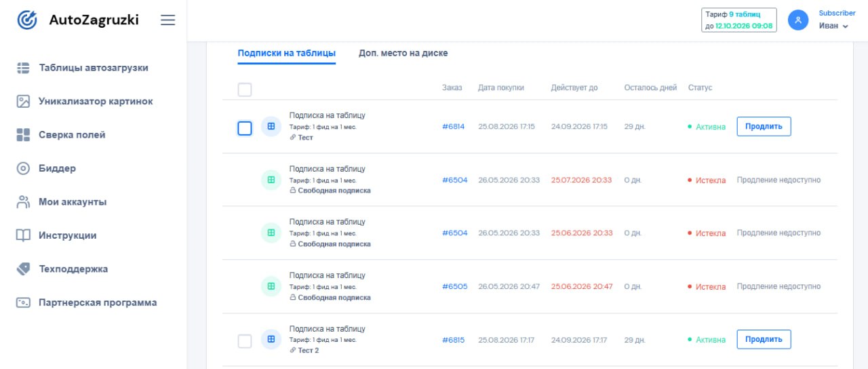Open order link #6815

click(x=454, y=340)
